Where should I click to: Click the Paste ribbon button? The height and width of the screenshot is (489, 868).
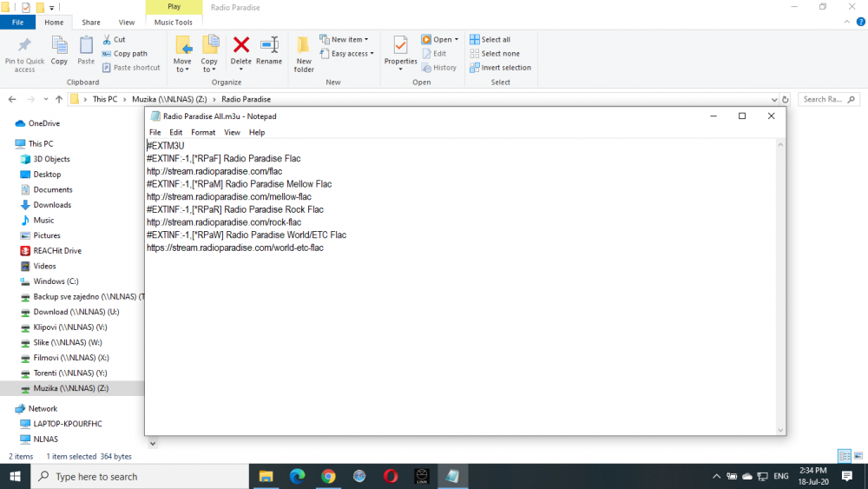(86, 50)
